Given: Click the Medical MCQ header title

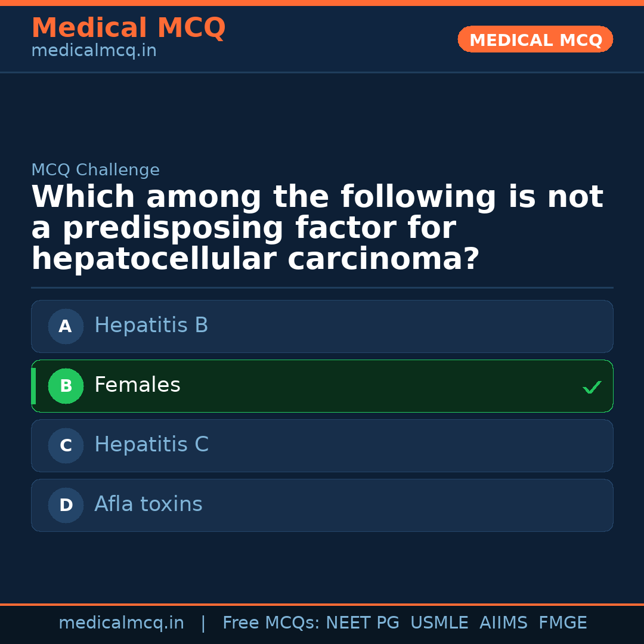Looking at the screenshot, I should pos(128,28).
